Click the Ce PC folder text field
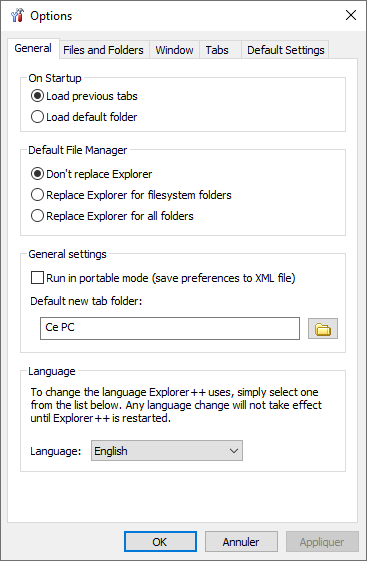This screenshot has height=561, width=367. pyautogui.click(x=170, y=328)
